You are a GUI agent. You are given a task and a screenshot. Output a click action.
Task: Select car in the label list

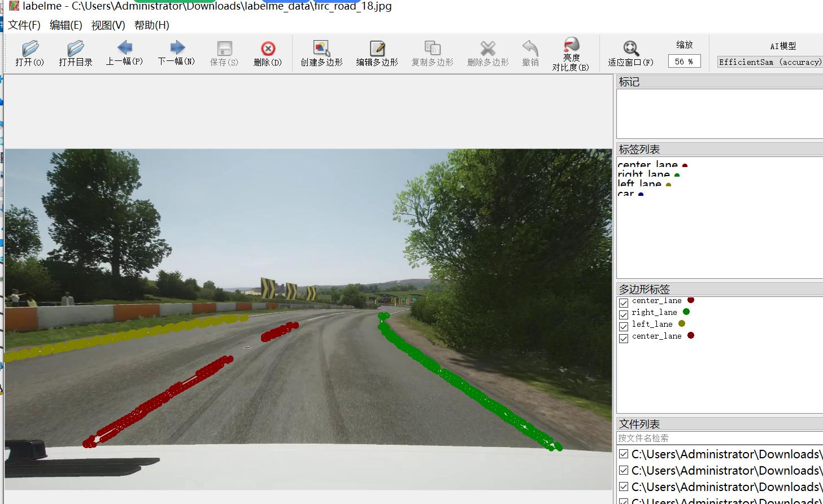pyautogui.click(x=626, y=194)
